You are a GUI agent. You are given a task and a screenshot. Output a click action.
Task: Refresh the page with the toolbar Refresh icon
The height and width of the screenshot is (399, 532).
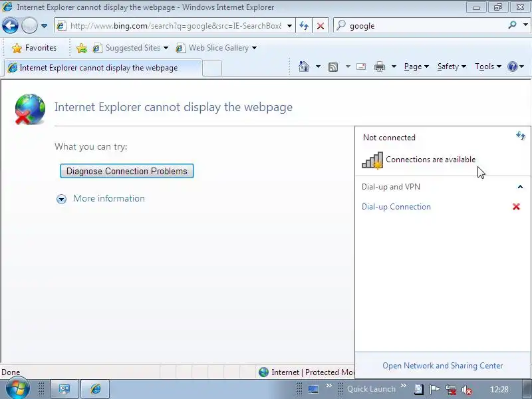point(304,26)
